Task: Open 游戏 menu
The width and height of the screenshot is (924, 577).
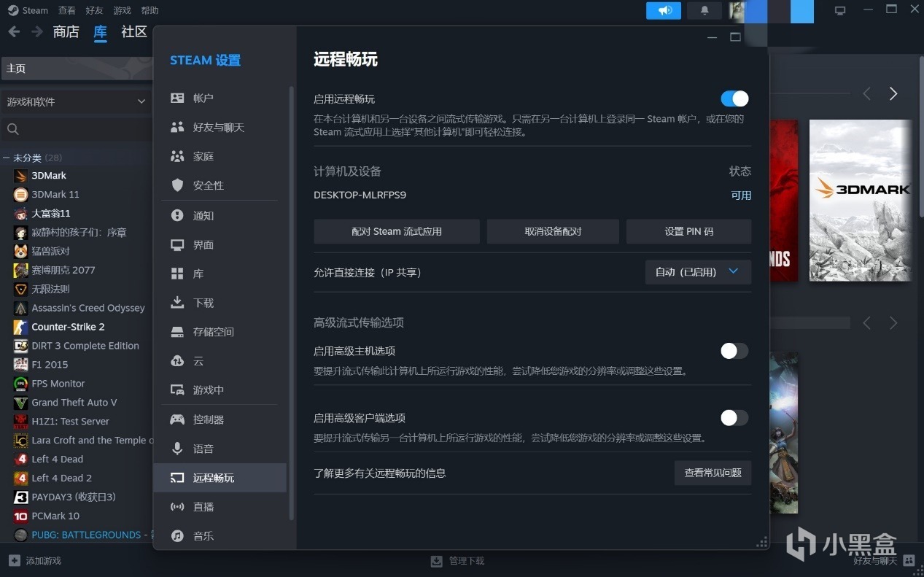Action: pos(123,10)
